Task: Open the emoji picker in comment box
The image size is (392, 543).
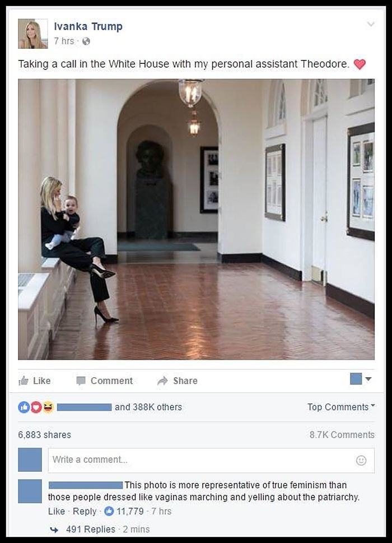Action: (x=361, y=460)
